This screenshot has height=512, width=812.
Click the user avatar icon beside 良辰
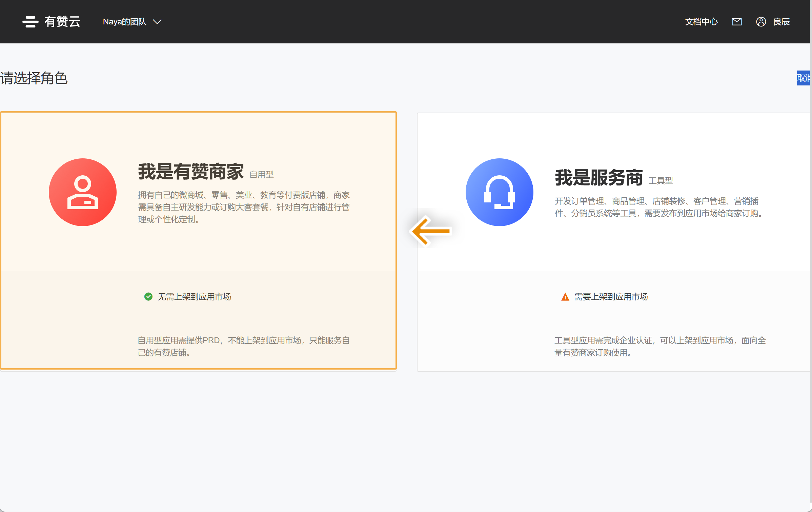761,22
